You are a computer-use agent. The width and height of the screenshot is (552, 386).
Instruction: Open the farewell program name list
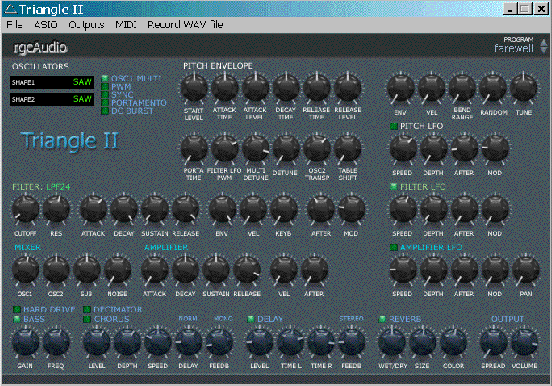(514, 48)
